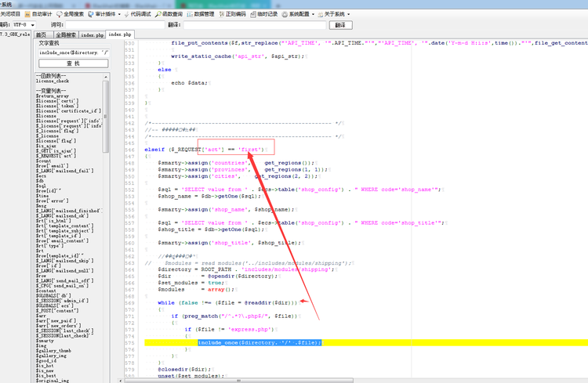This screenshot has height=383, width=588.
Task: Click the 查找 button in the search panel
Action: pyautogui.click(x=71, y=63)
